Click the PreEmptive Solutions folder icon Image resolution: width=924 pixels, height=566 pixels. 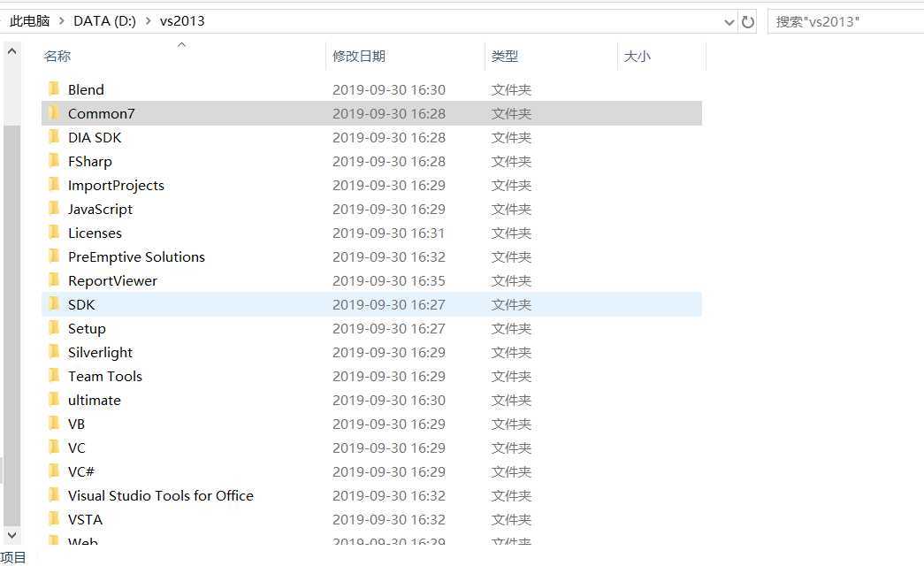54,256
